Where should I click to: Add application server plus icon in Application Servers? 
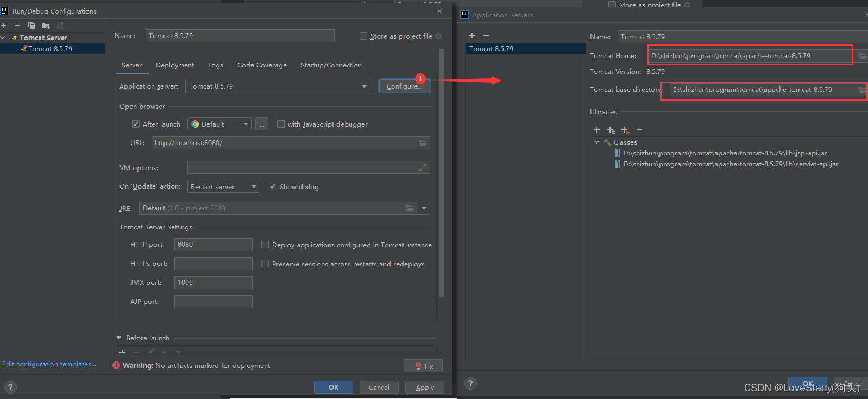(x=472, y=35)
